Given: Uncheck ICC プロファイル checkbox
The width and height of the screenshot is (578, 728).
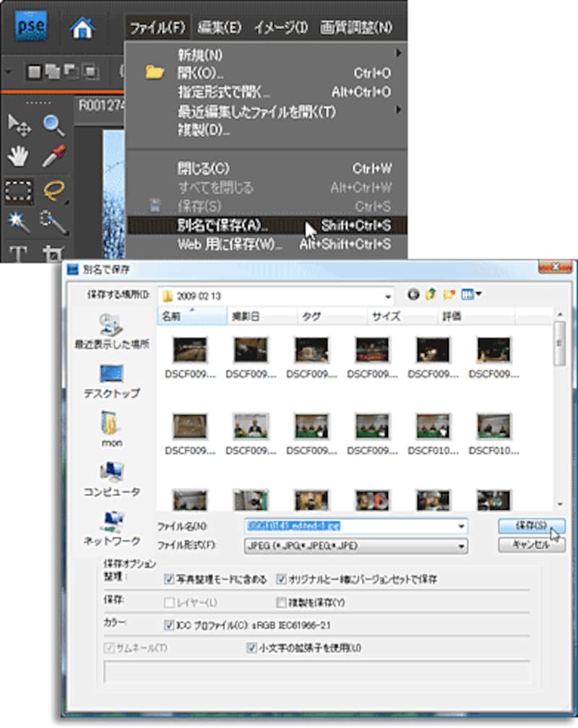Looking at the screenshot, I should pos(169,625).
